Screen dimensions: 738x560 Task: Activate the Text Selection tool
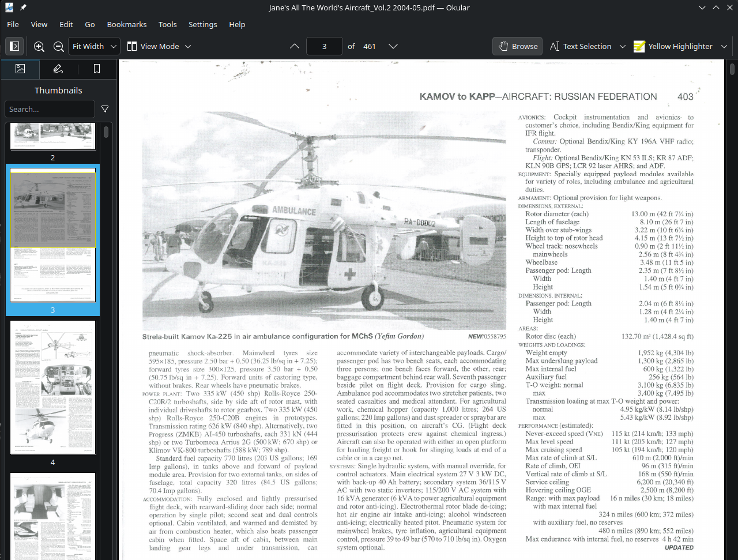coord(581,46)
